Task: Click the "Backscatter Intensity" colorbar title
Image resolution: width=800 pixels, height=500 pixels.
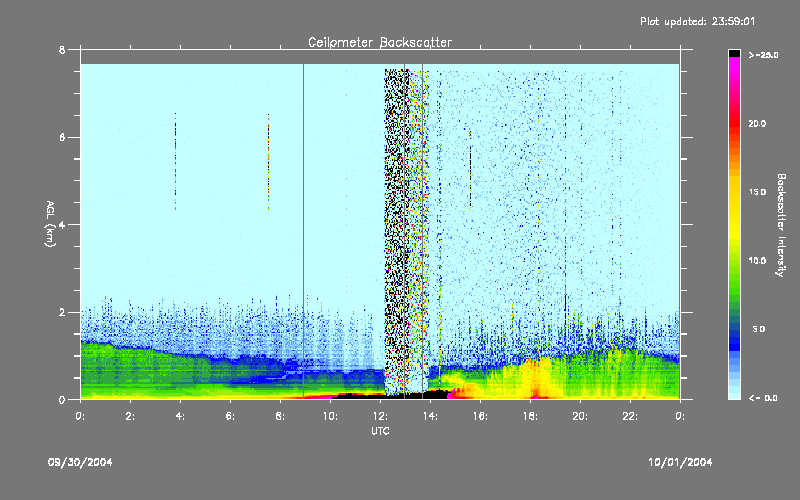Action: [x=781, y=225]
